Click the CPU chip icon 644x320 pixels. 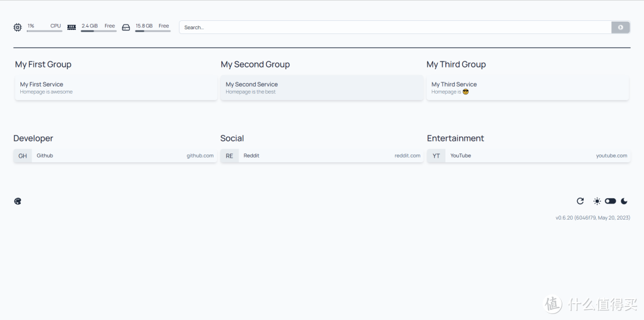pos(17,27)
